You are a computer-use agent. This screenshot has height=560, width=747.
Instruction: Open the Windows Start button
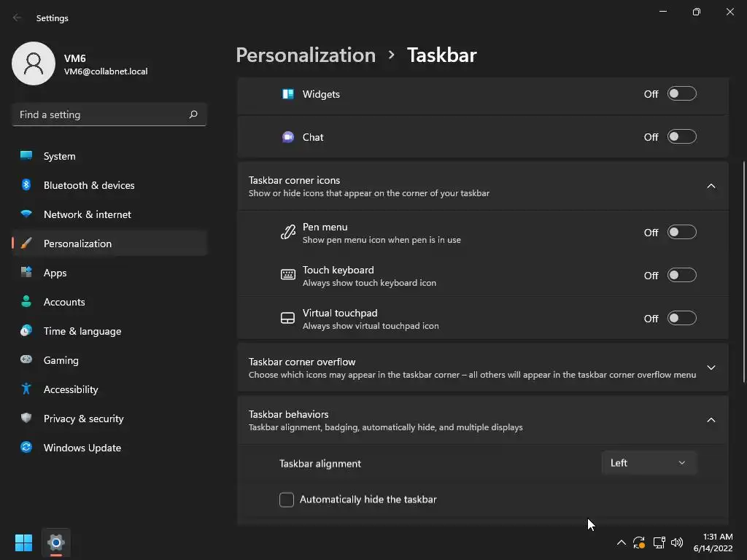pos(23,542)
